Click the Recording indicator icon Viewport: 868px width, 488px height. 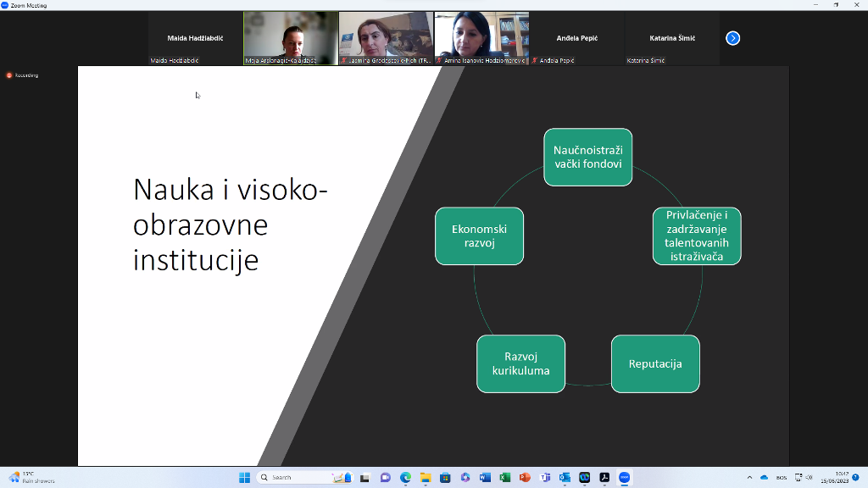click(9, 75)
